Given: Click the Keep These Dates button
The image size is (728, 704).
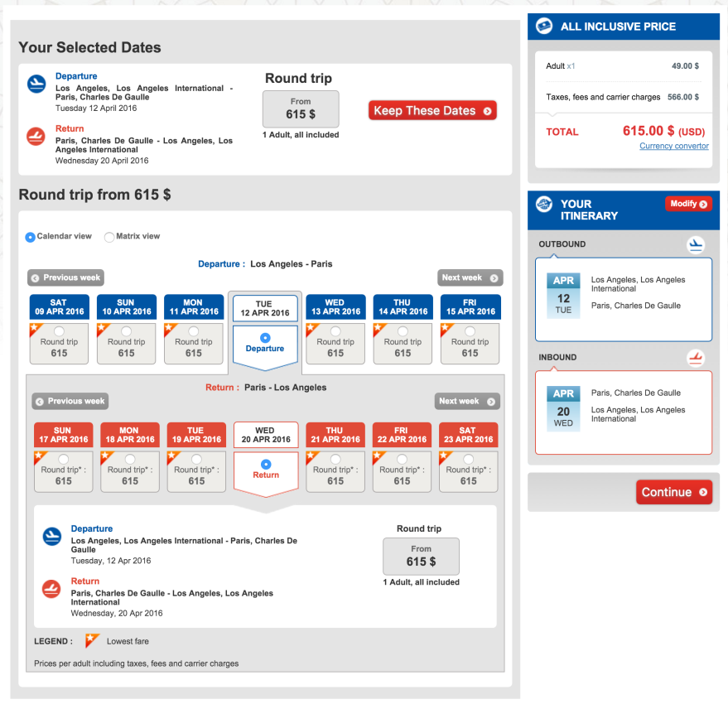Looking at the screenshot, I should [x=432, y=110].
